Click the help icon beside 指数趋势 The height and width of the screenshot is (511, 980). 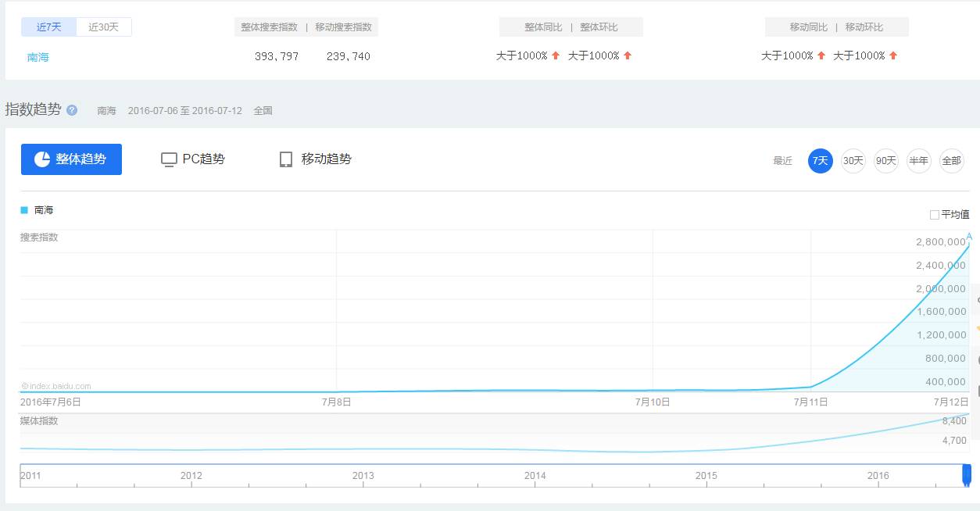pos(72,110)
